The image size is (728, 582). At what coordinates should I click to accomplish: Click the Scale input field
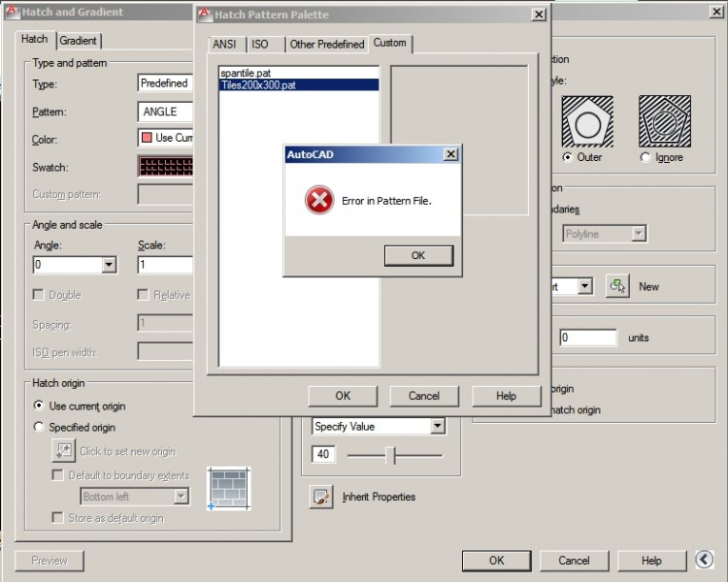coord(165,265)
